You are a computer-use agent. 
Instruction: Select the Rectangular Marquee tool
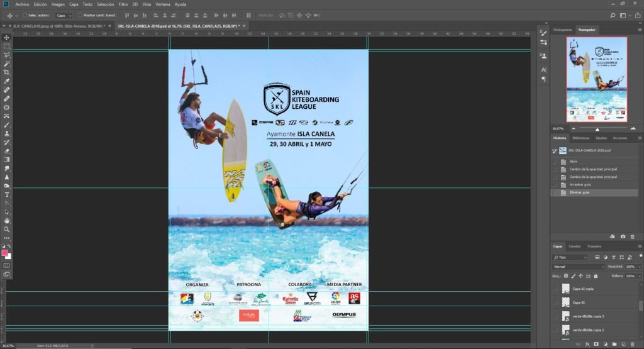coord(6,46)
